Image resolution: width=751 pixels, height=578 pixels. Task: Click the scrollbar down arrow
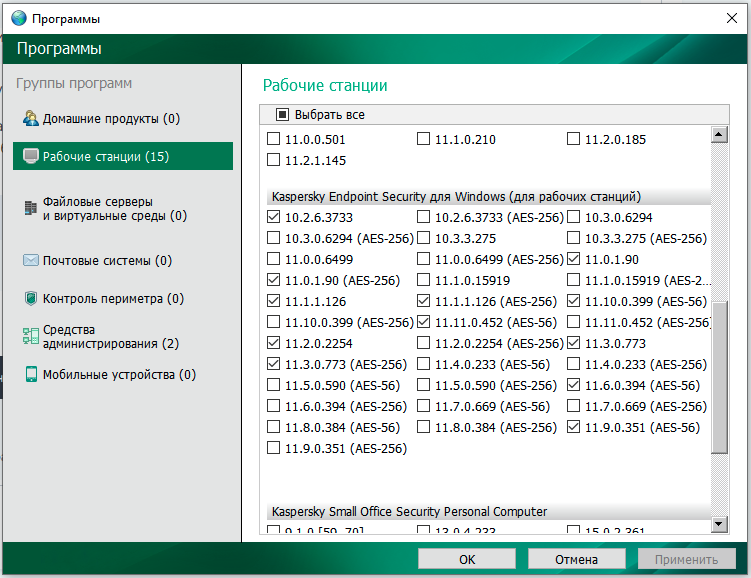click(719, 524)
